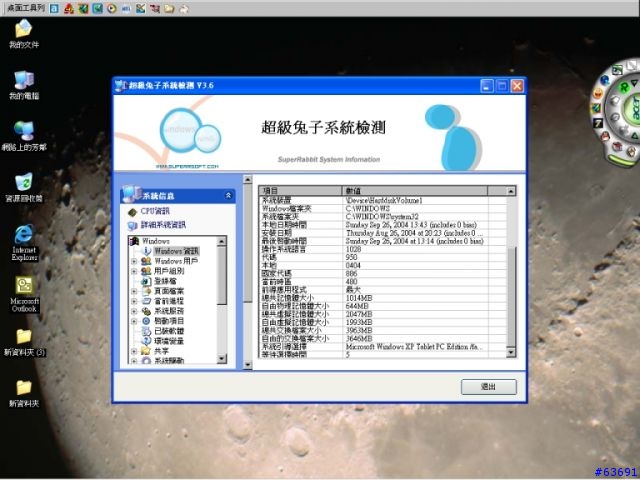Click the folder icon in 桌面工具列
Image resolution: width=640 pixels, height=480 pixels.
tap(169, 8)
